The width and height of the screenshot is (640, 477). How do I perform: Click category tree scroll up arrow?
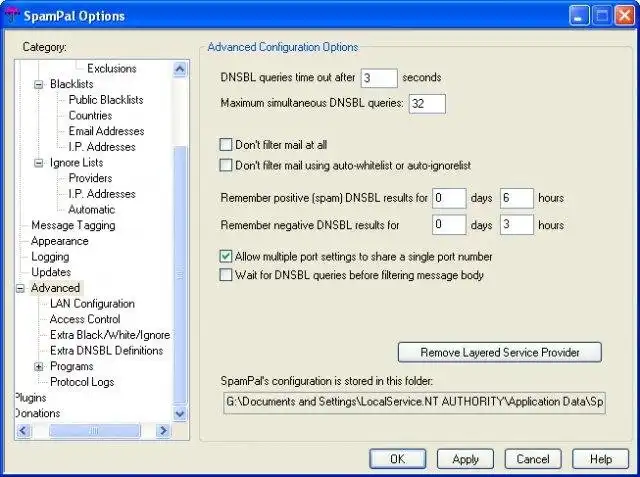pyautogui.click(x=180, y=69)
